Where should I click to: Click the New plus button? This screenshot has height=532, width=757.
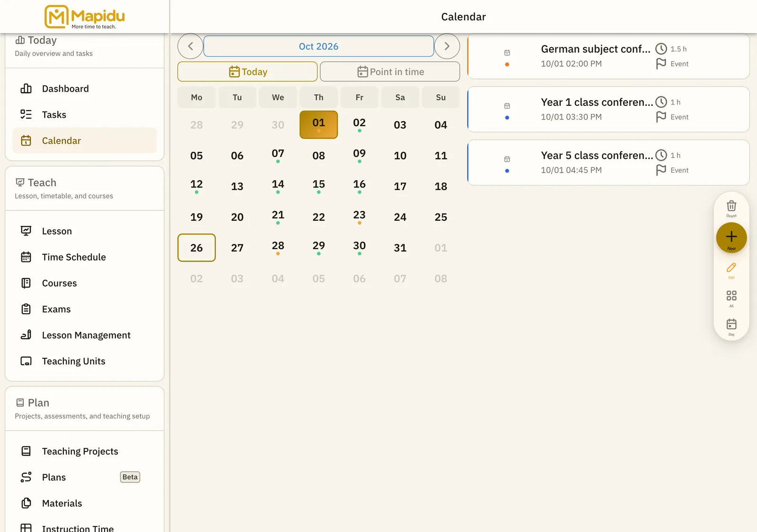(731, 237)
